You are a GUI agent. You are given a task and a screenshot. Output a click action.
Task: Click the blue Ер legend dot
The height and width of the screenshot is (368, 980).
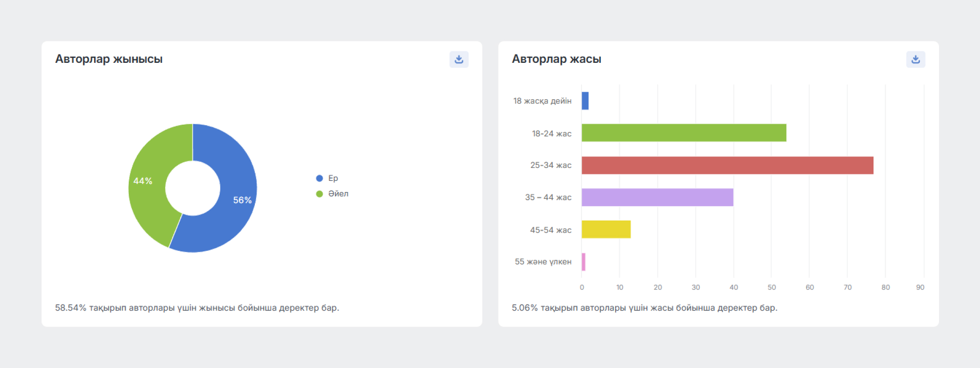(x=319, y=178)
